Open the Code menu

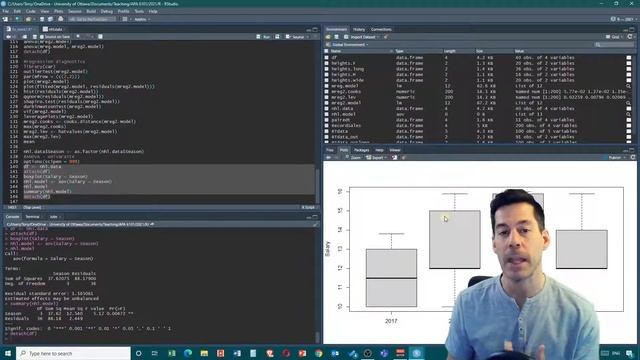[x=31, y=11]
